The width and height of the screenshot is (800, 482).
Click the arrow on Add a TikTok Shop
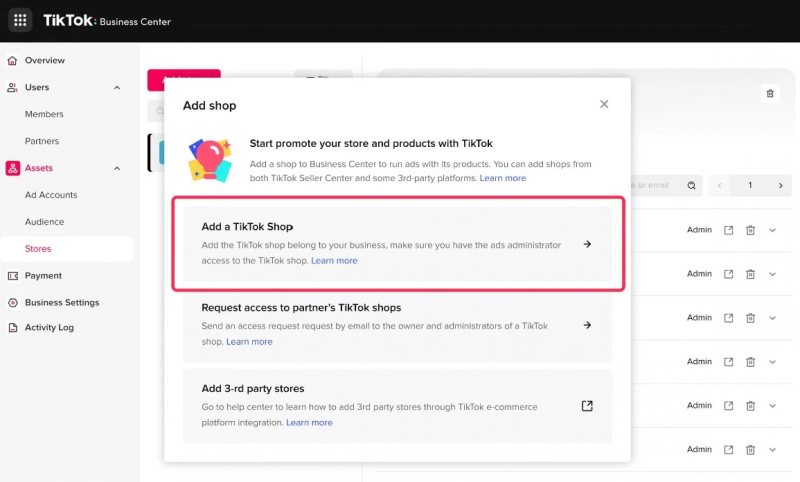[x=587, y=244]
